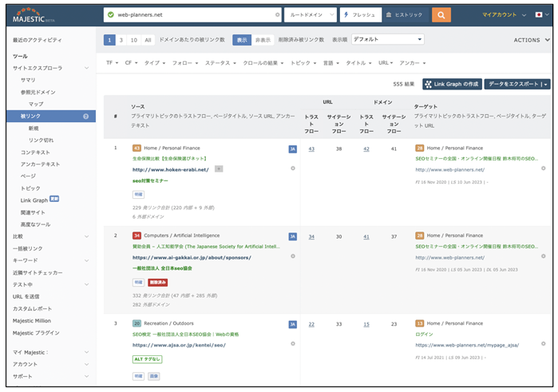The image size is (558, 392).
Task: Open the http://www.hoken-erabi.net/ link
Action: point(171,170)
